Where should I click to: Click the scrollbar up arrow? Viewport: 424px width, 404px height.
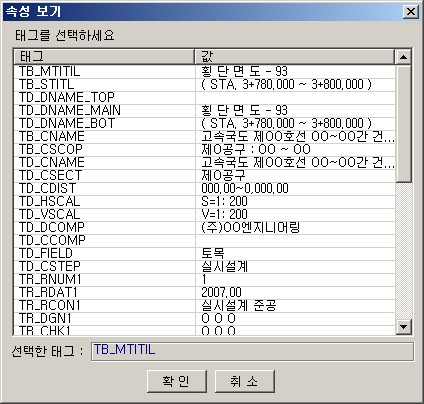click(403, 57)
